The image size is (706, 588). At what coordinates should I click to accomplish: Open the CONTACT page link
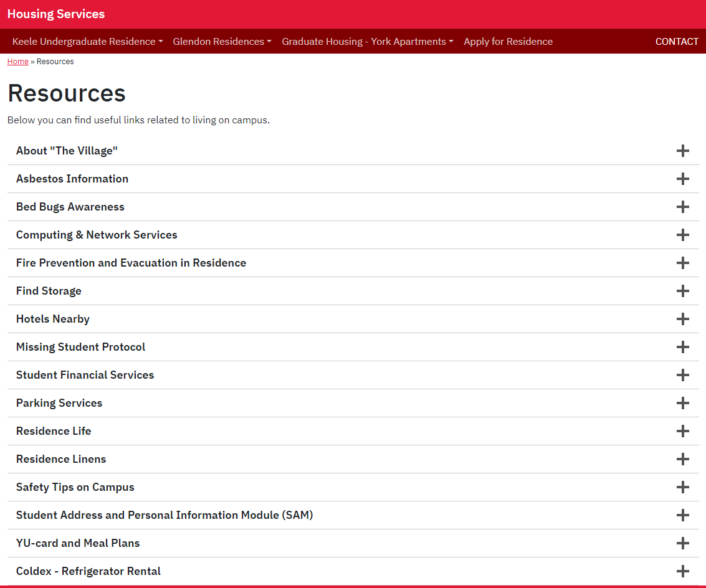677,41
